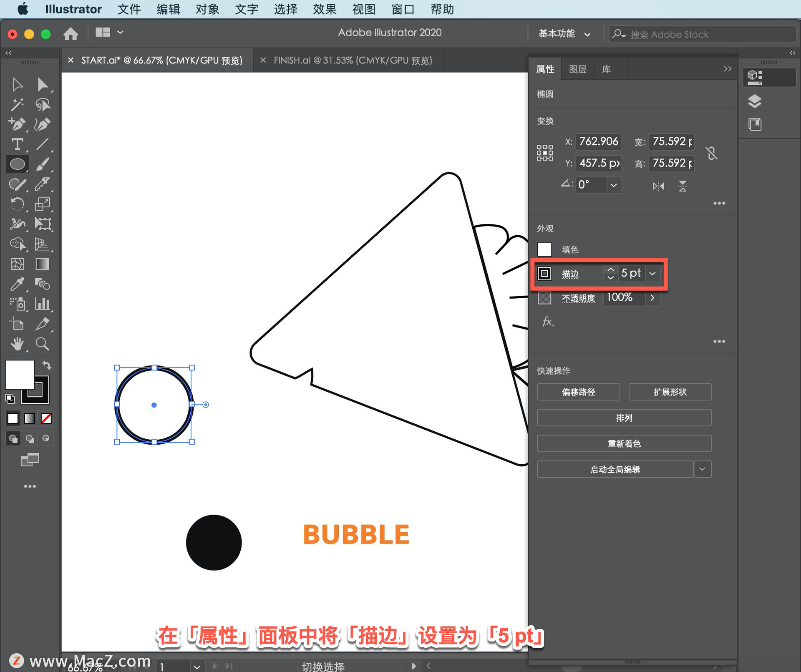
Task: Select the Artboard tool
Action: (x=17, y=324)
